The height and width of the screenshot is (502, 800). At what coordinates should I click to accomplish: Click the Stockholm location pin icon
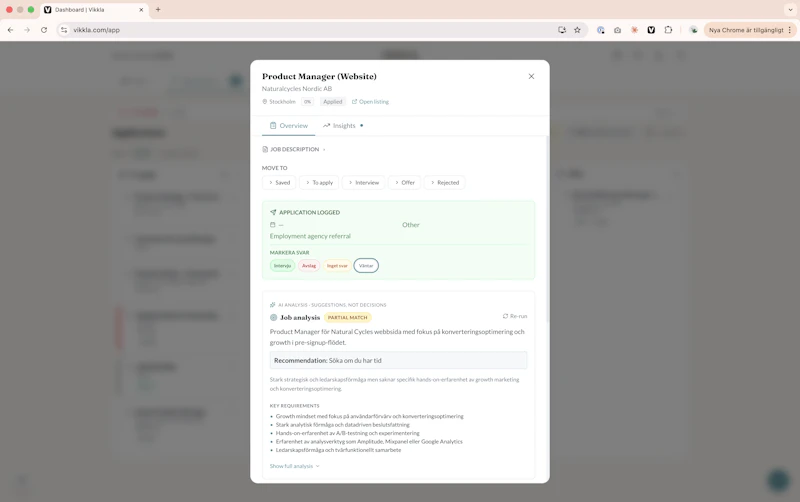pyautogui.click(x=265, y=102)
